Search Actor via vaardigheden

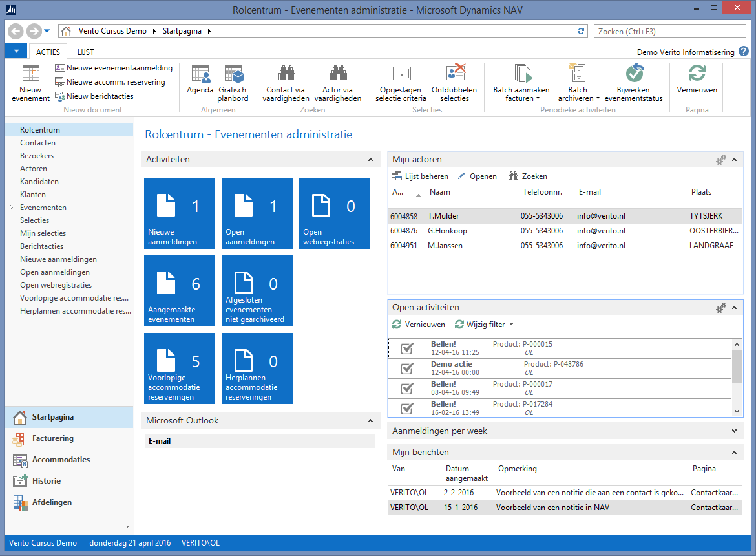[338, 83]
